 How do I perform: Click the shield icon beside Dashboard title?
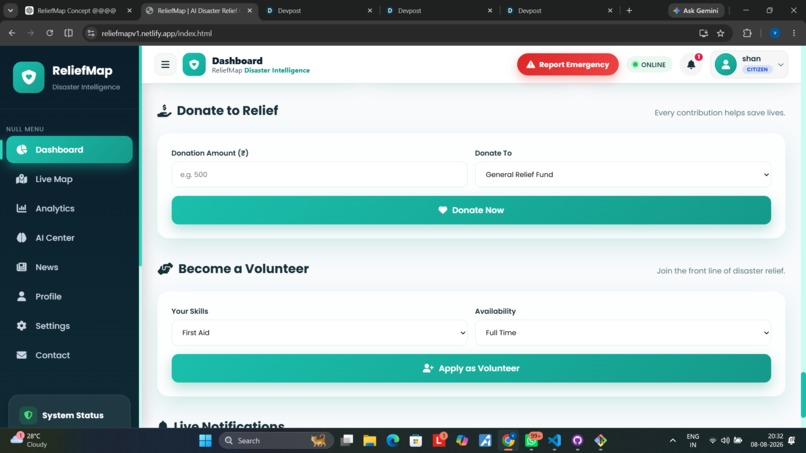point(194,65)
